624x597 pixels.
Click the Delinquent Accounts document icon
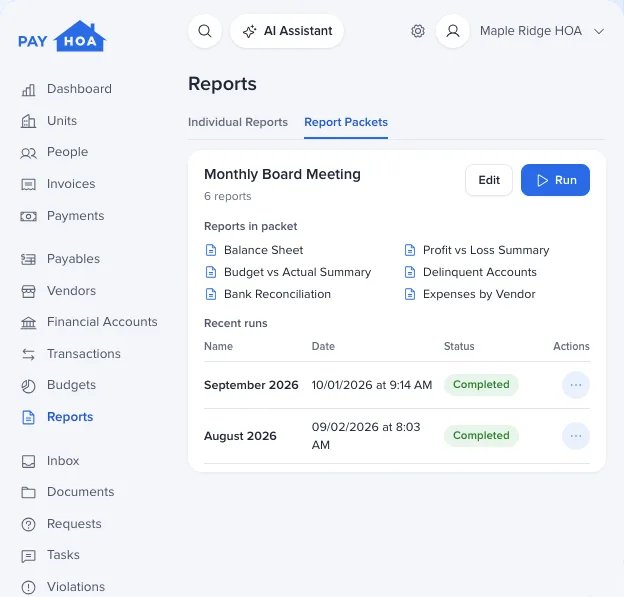[410, 272]
